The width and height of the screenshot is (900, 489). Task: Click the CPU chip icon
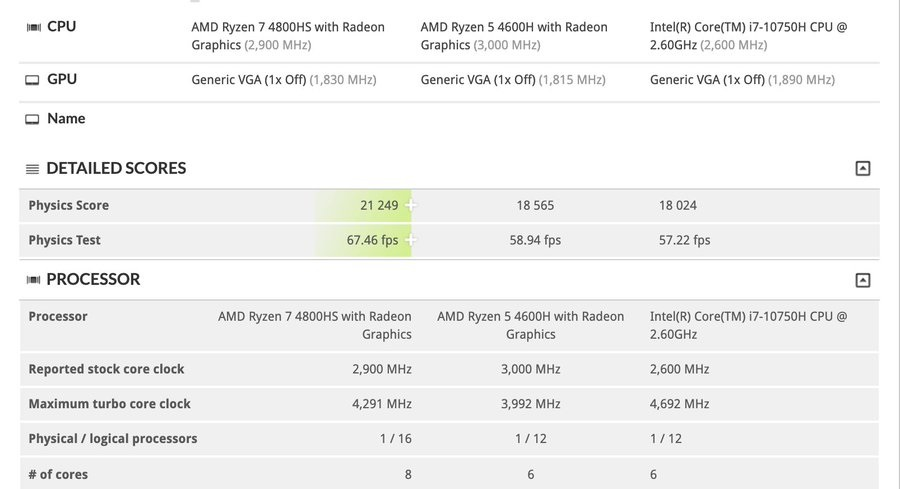(x=32, y=27)
